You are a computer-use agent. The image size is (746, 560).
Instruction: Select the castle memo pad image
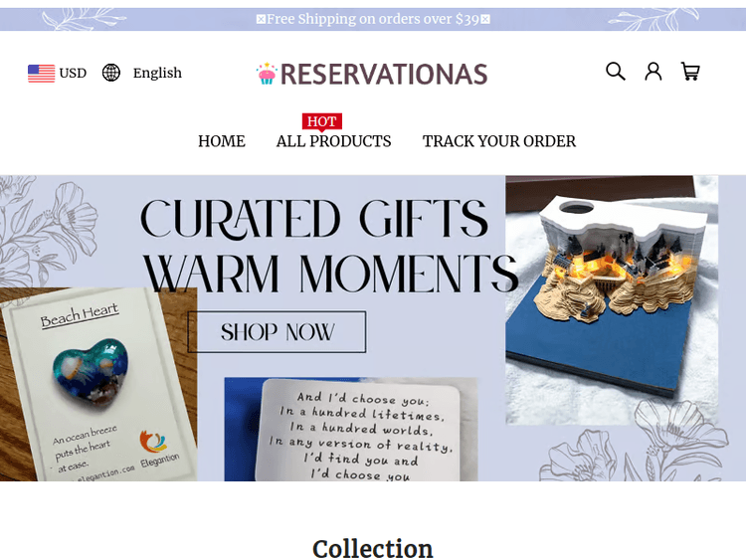[612, 299]
